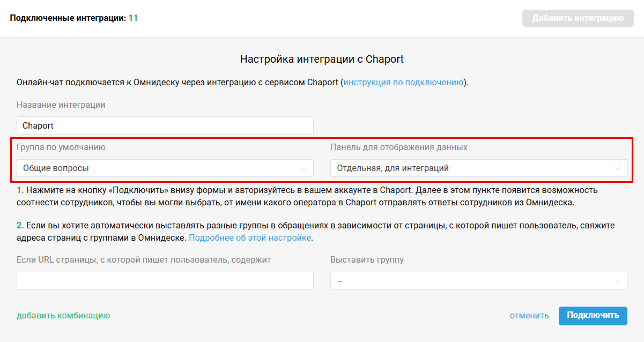This screenshot has height=342, width=644.
Task: Click the 'Выставить группу' label
Action: [x=367, y=259]
